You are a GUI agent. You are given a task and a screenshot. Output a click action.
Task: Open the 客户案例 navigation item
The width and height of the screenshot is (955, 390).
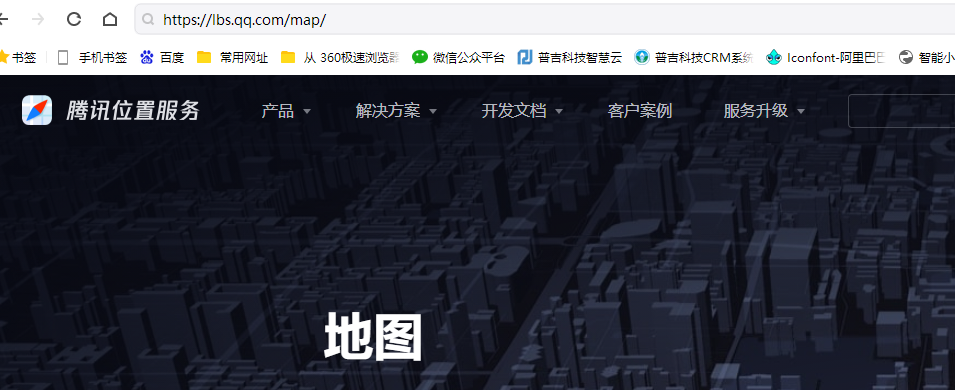point(640,111)
